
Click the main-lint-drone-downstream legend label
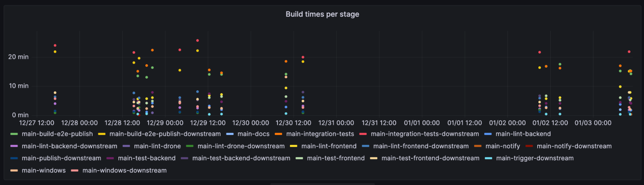pyautogui.click(x=241, y=146)
